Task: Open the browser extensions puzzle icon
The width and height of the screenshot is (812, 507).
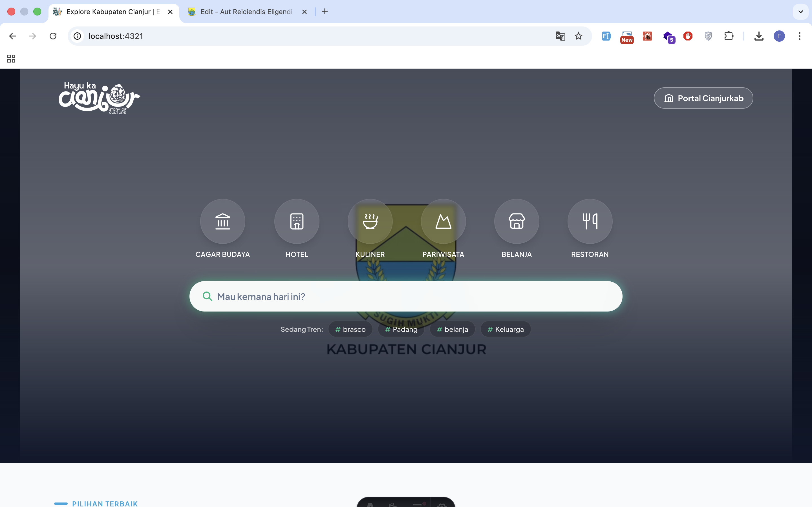Action: click(729, 36)
